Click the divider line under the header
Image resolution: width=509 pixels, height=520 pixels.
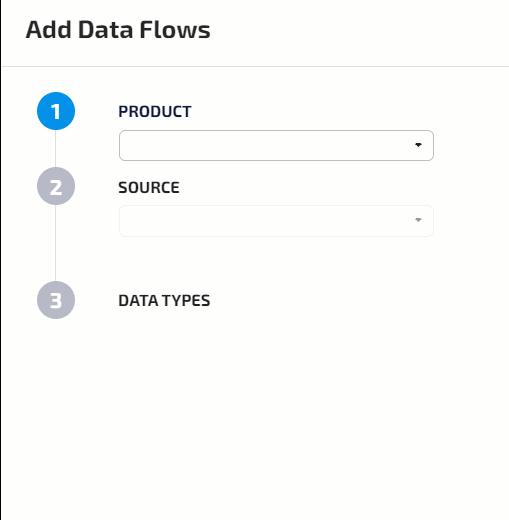pos(255,66)
